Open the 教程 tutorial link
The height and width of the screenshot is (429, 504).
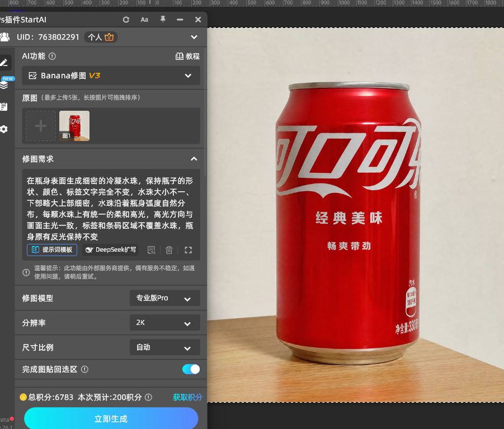click(188, 56)
